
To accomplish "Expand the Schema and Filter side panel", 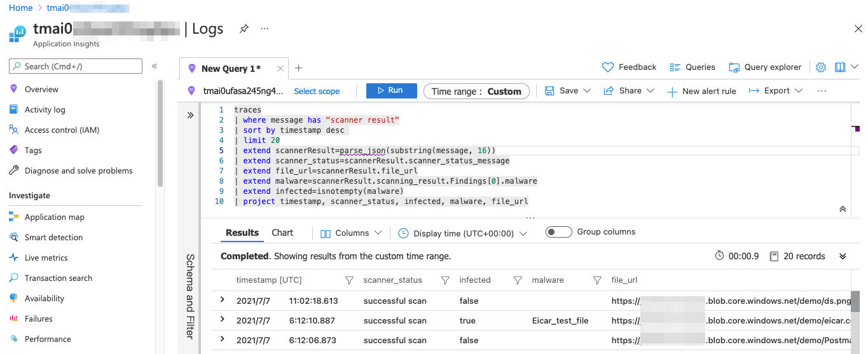I will tap(190, 115).
